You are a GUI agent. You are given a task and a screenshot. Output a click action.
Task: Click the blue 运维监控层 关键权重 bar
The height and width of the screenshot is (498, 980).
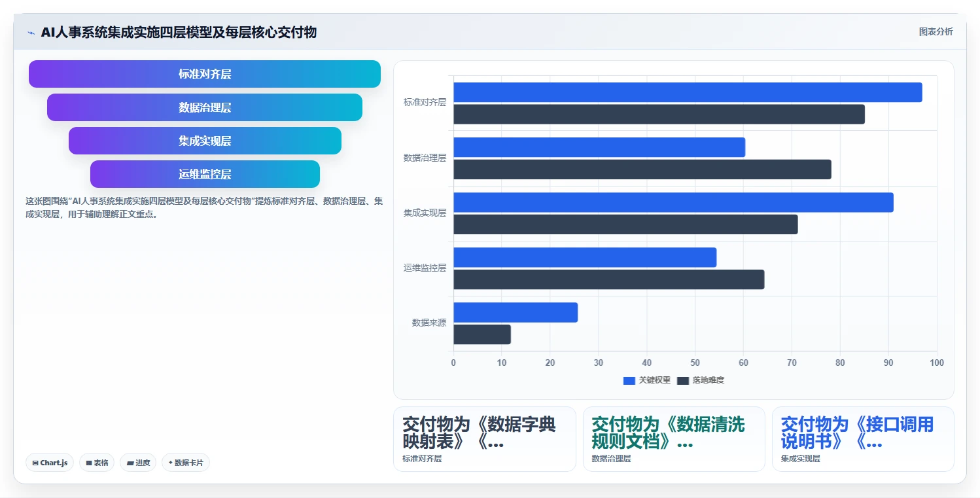(585, 257)
